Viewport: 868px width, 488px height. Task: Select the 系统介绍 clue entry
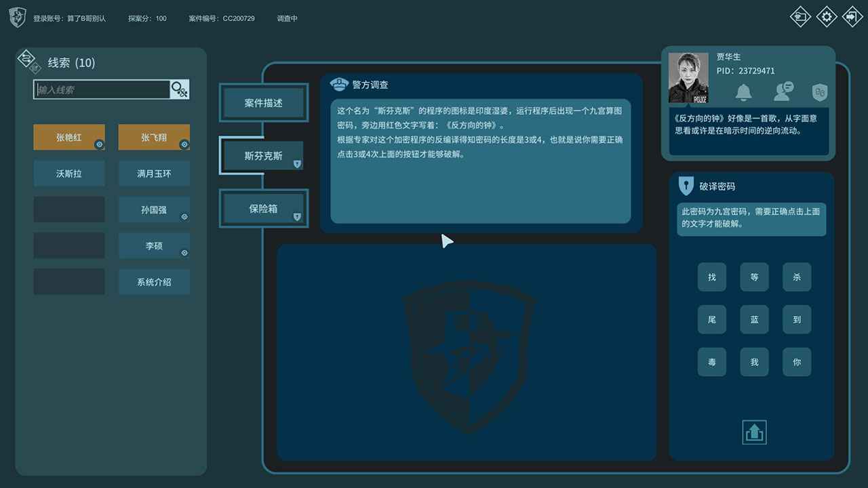coord(154,282)
